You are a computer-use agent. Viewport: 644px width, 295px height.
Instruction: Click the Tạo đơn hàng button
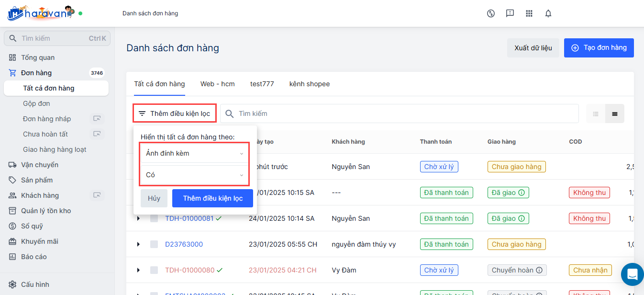pyautogui.click(x=599, y=48)
